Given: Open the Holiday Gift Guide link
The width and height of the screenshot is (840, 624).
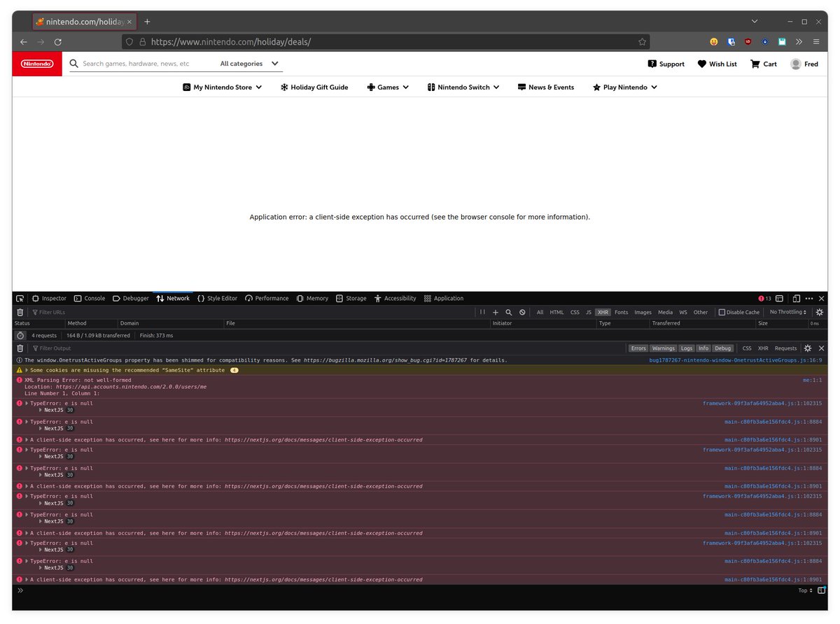Looking at the screenshot, I should (x=314, y=87).
